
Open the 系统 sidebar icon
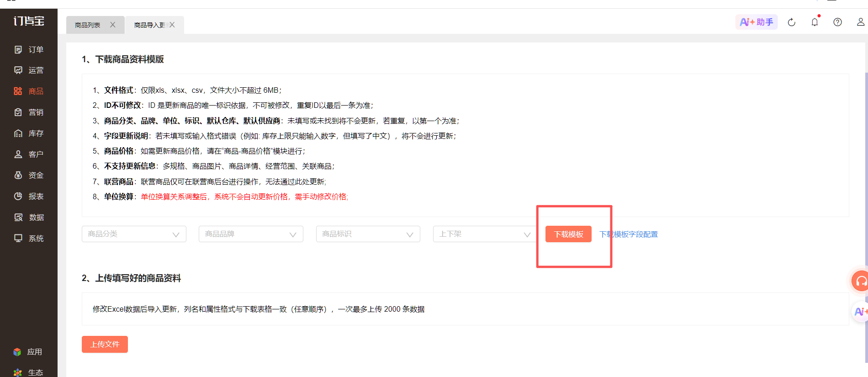coord(18,238)
